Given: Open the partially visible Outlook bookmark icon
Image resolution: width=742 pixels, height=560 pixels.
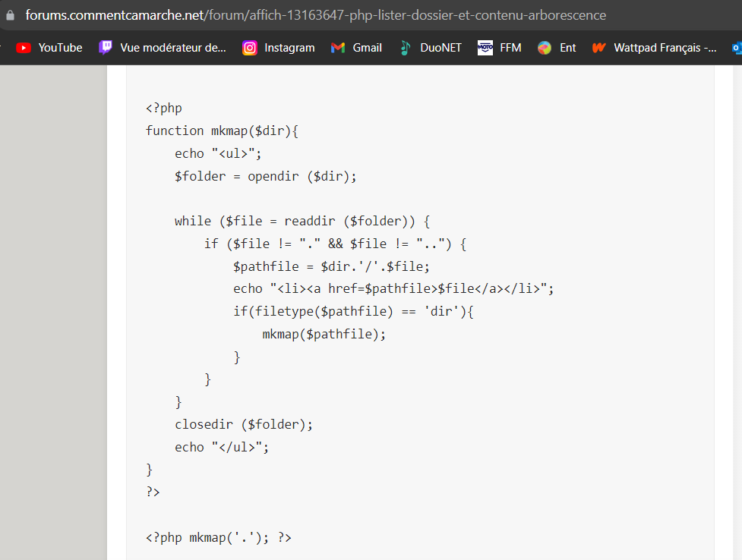Looking at the screenshot, I should 737,48.
